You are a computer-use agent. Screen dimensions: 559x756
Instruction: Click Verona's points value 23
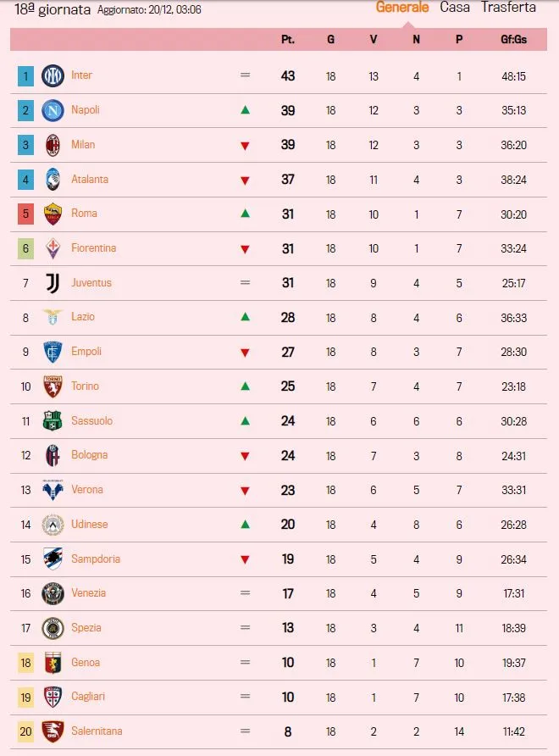tap(287, 489)
